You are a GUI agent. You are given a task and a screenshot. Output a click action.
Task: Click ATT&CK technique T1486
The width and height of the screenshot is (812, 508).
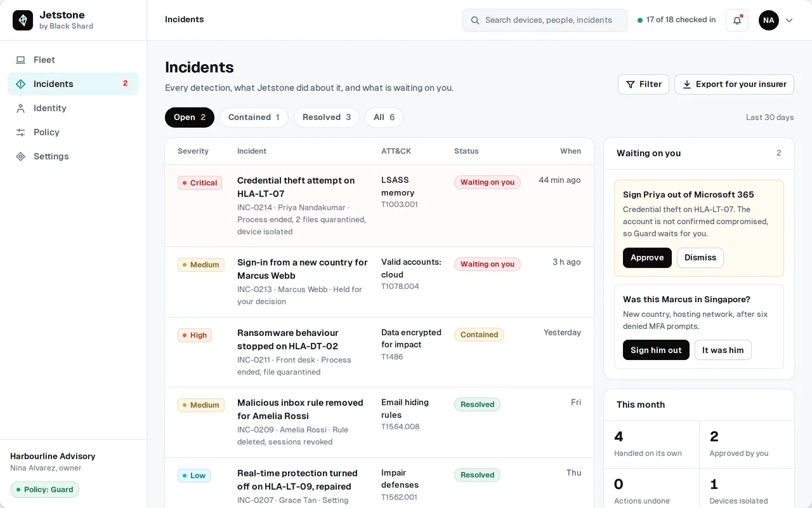point(392,357)
